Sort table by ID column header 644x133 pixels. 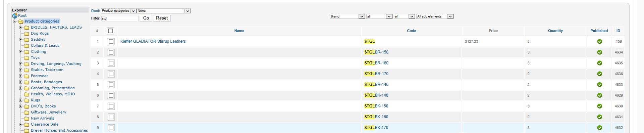click(618, 31)
